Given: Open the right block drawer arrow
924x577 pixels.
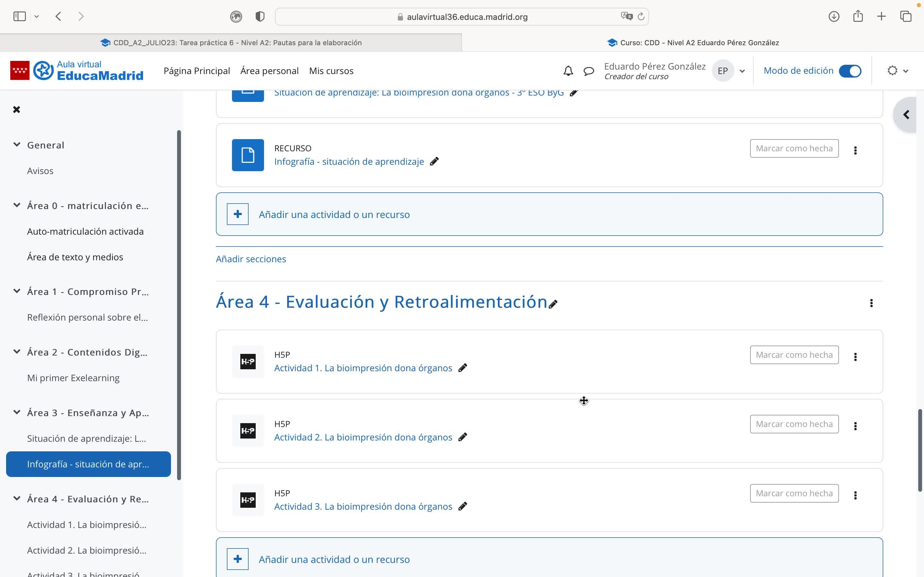Looking at the screenshot, I should pos(906,114).
